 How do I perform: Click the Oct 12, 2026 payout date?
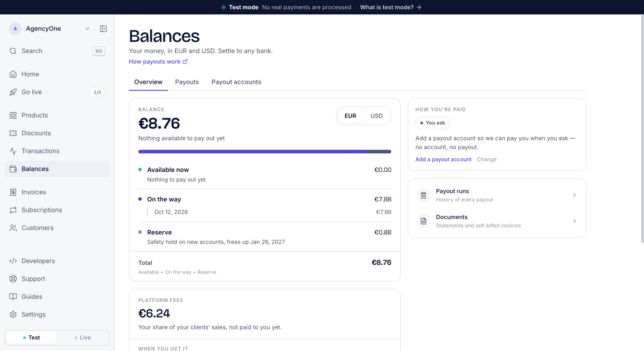tap(171, 212)
